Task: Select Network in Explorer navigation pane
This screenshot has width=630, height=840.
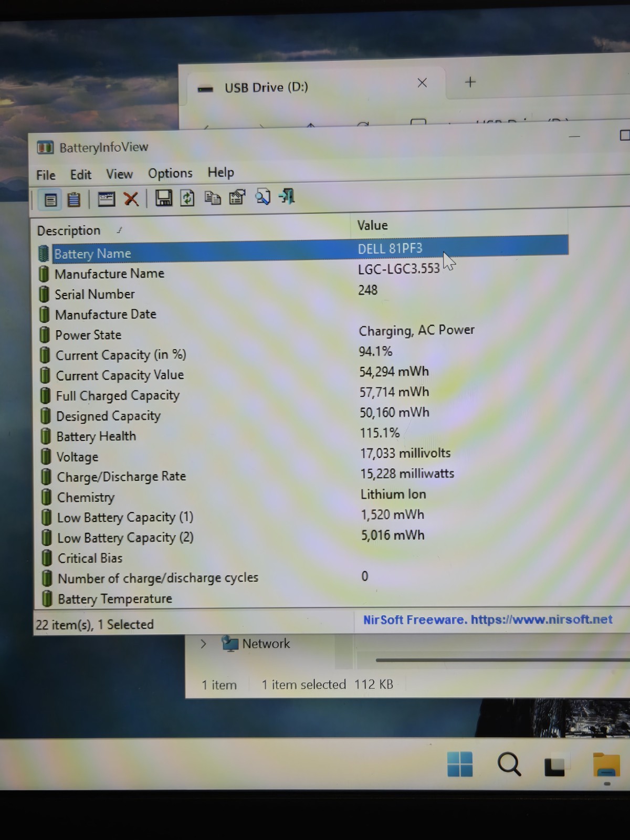Action: 266,643
